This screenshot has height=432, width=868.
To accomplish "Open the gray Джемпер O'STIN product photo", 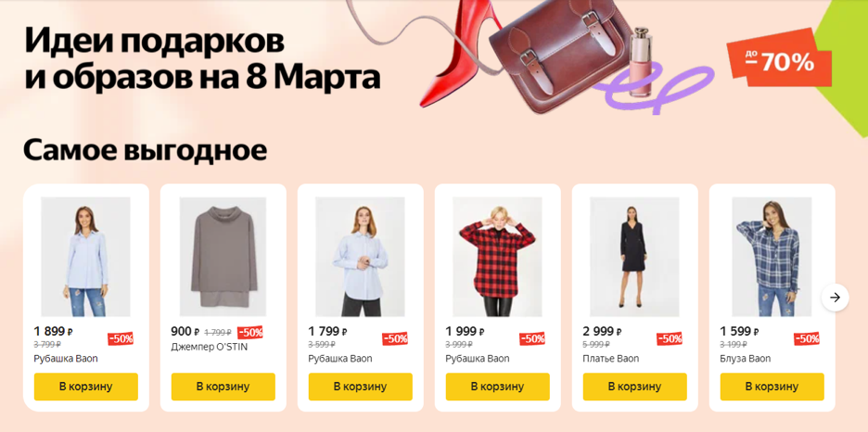I will coord(223,257).
